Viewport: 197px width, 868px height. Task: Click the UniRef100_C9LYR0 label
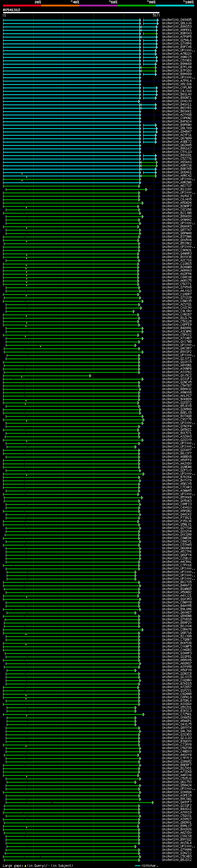[x=177, y=311]
